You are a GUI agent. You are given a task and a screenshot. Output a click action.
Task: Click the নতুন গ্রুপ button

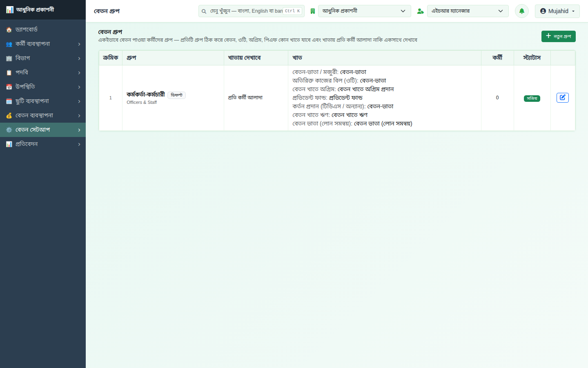(558, 36)
